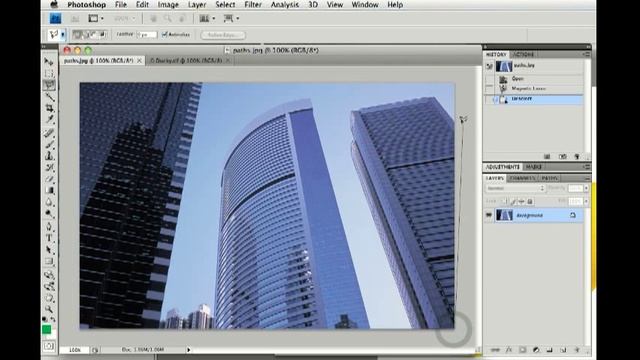Choose Subtract from selection mode
The image size is (640, 360).
point(93,35)
